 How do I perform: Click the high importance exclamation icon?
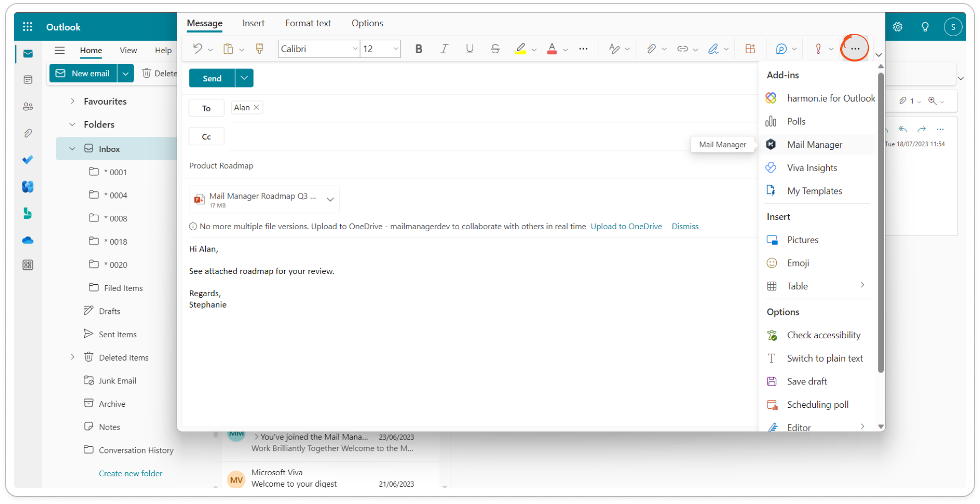818,49
